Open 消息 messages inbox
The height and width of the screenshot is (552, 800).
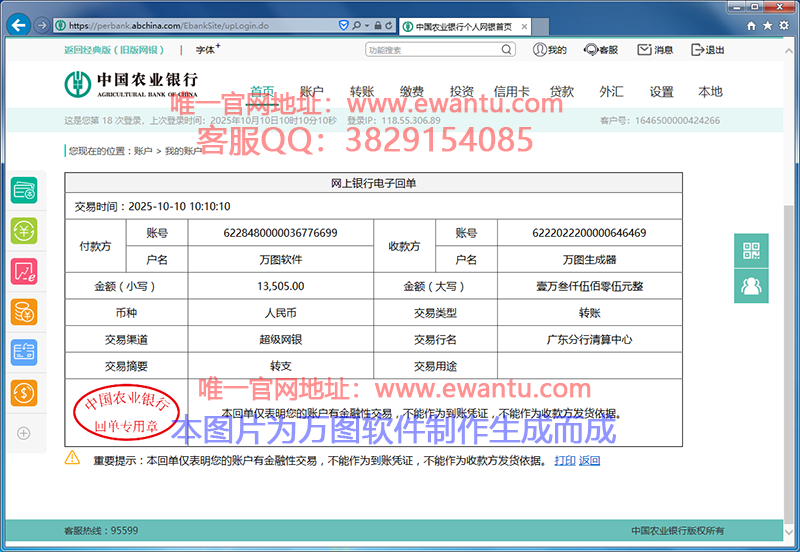point(655,49)
